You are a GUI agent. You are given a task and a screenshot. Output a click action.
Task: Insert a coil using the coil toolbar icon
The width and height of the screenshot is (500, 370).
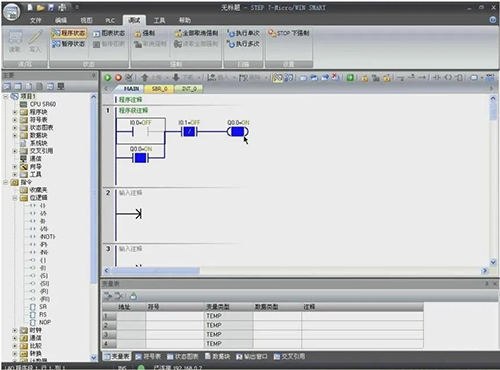click(x=448, y=78)
